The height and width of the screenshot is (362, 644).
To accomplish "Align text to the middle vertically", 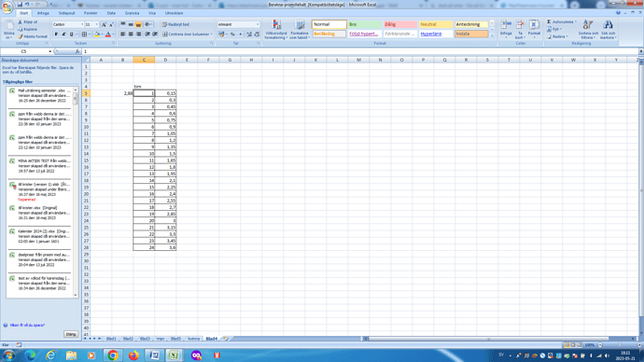I will tap(131, 24).
